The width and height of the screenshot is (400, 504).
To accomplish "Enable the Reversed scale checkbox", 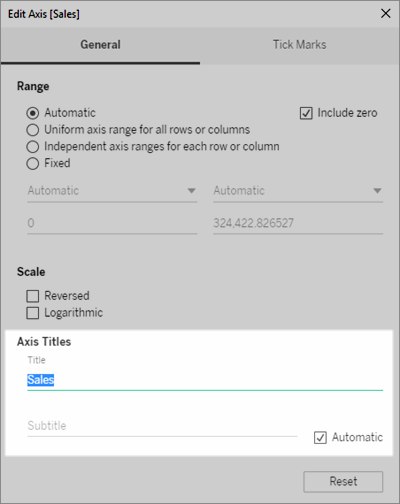I will pyautogui.click(x=33, y=296).
